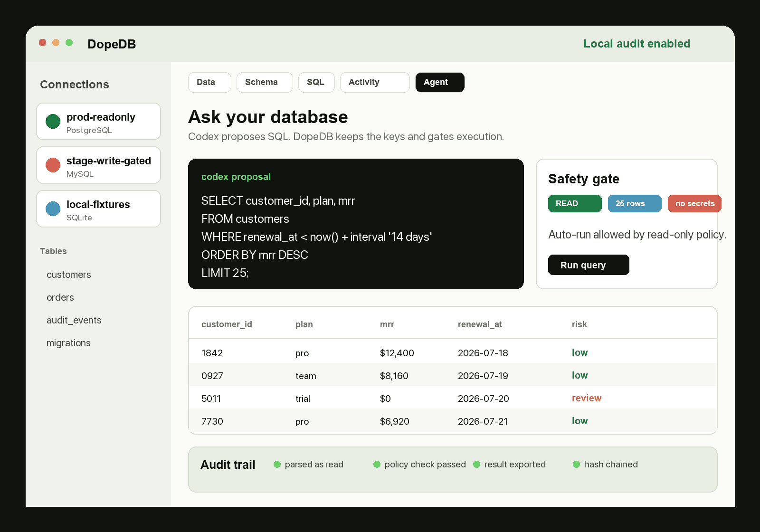This screenshot has width=760, height=532.
Task: Click the green dot beside result exported
Action: click(476, 464)
